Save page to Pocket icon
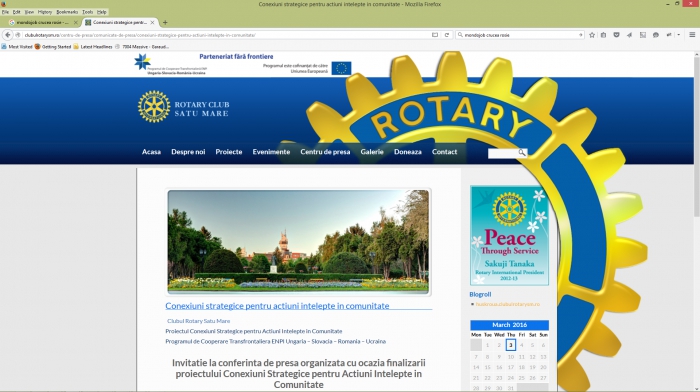The image size is (700, 392). tap(617, 35)
